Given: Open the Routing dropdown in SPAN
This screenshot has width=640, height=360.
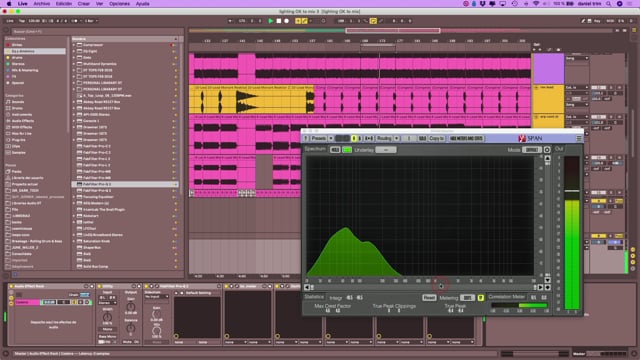Looking at the screenshot, I should [396, 138].
